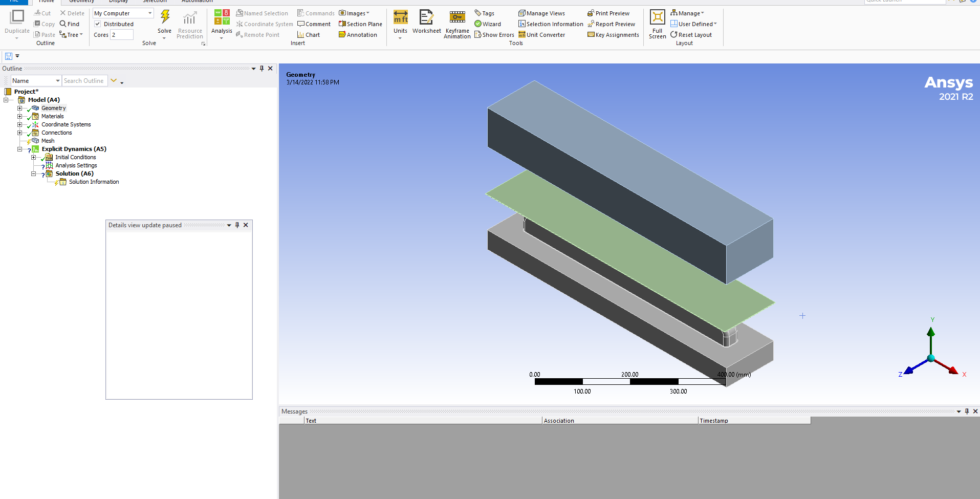Image resolution: width=980 pixels, height=499 pixels.
Task: Click the Association column header
Action: tap(620, 421)
